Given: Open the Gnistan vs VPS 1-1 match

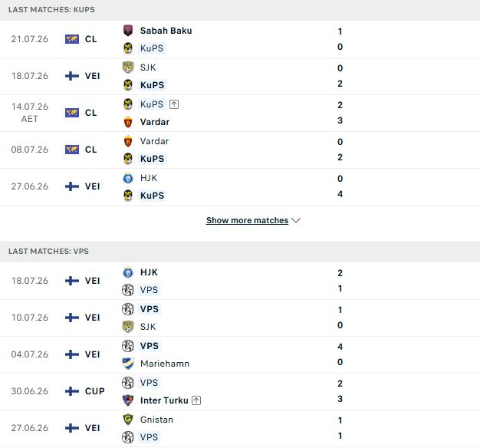Looking at the screenshot, I should [x=240, y=428].
